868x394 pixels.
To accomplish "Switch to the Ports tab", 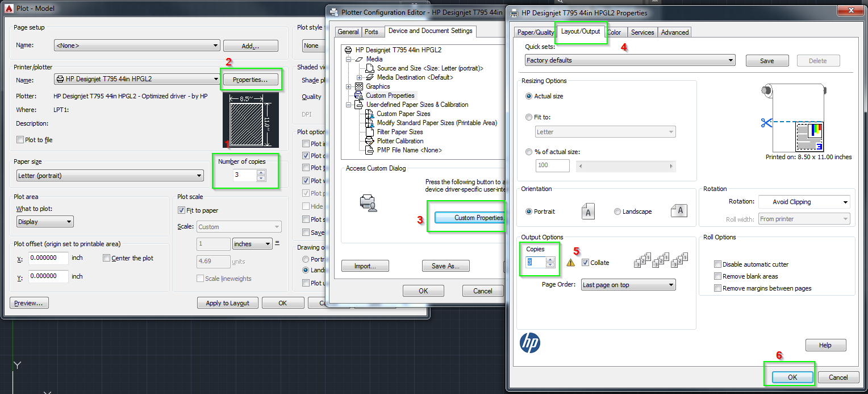I will pos(372,32).
